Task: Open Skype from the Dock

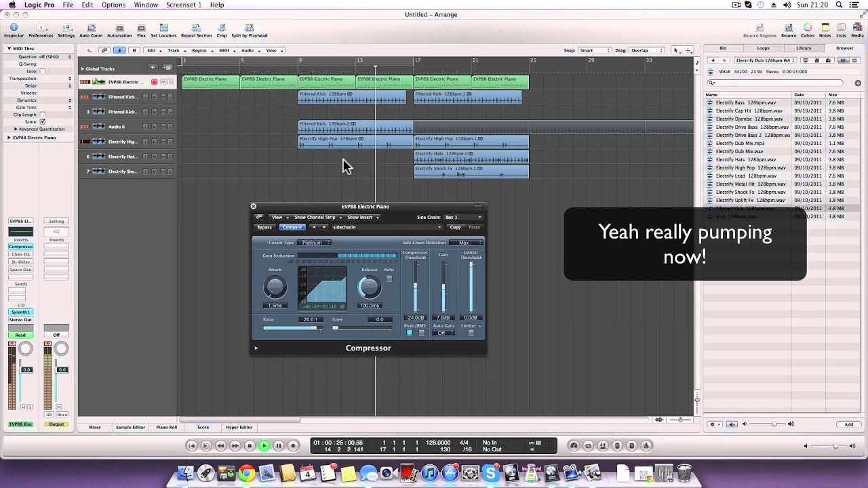Action: 490,473
